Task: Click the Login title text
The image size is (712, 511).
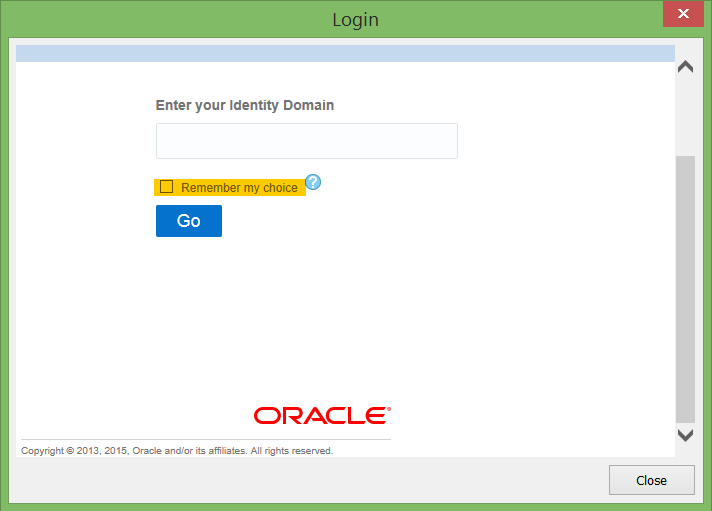Action: pos(356,20)
